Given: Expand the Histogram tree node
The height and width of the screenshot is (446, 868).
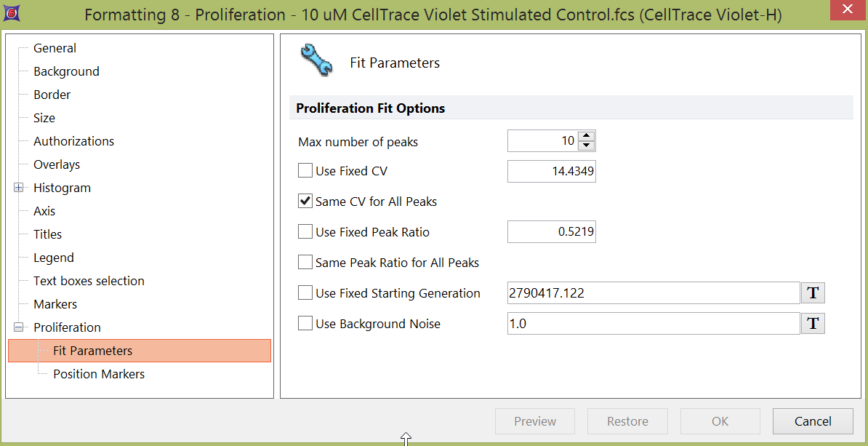Looking at the screenshot, I should tap(19, 188).
